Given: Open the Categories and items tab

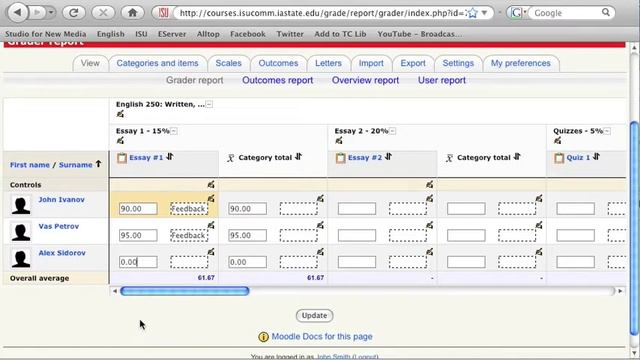Looking at the screenshot, I should (x=158, y=63).
